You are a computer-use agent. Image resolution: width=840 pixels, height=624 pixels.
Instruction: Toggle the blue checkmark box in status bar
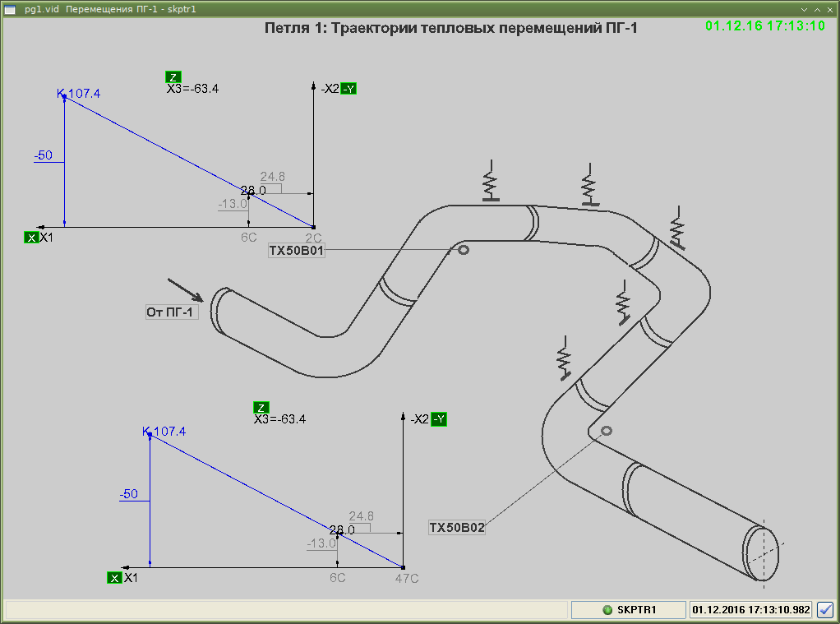point(825,610)
